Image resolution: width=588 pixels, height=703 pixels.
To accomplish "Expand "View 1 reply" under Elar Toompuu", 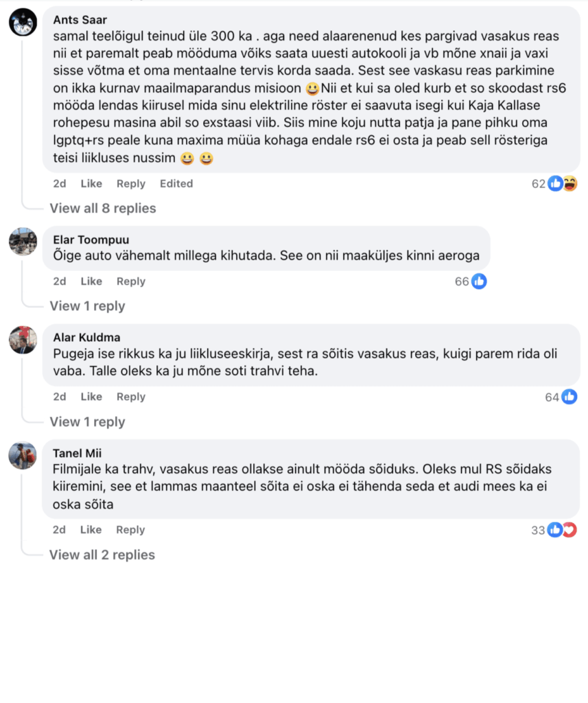I will (87, 306).
